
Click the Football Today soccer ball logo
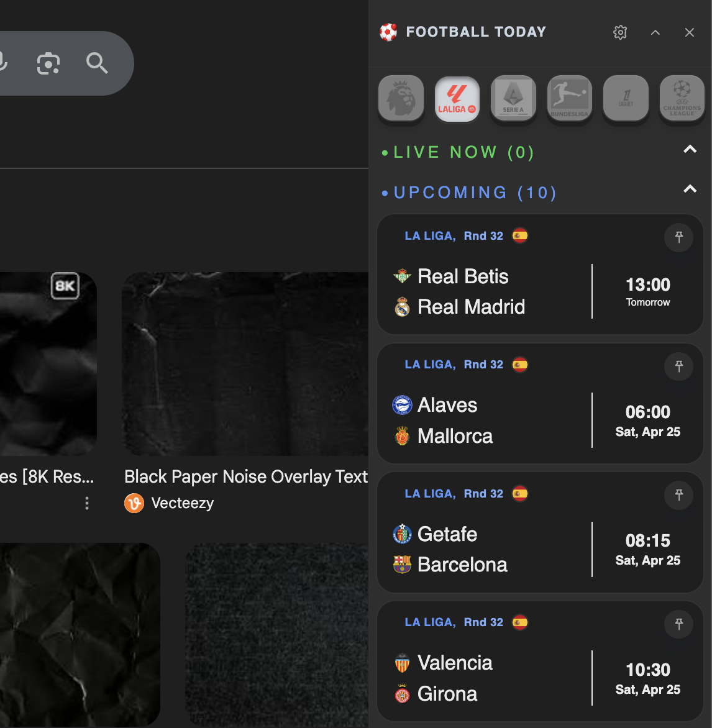pyautogui.click(x=388, y=32)
